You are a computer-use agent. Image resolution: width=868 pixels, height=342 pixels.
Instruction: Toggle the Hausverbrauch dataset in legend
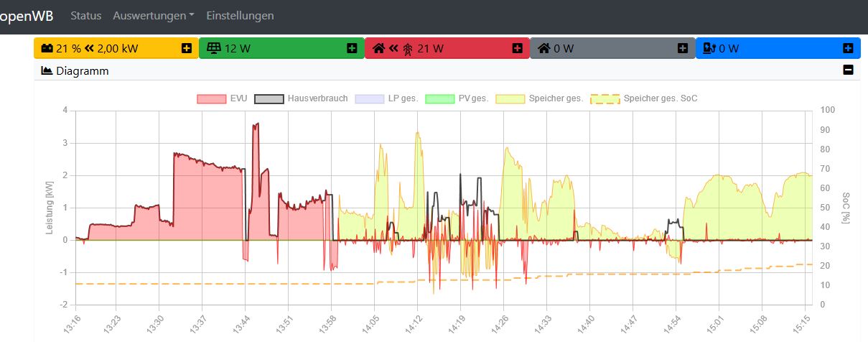[301, 98]
